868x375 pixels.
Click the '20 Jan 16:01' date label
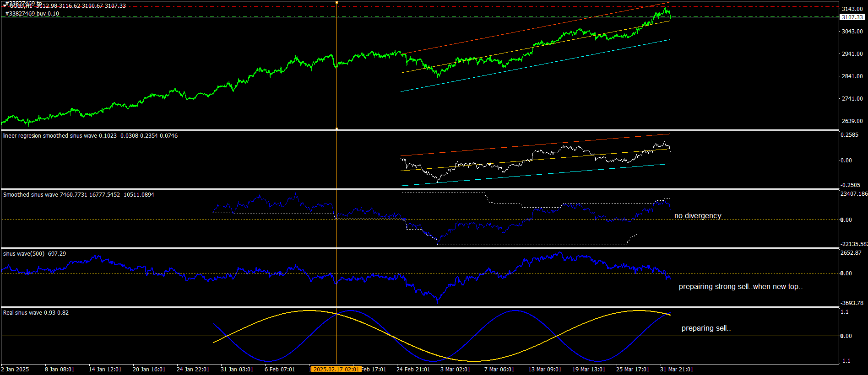[149, 370]
